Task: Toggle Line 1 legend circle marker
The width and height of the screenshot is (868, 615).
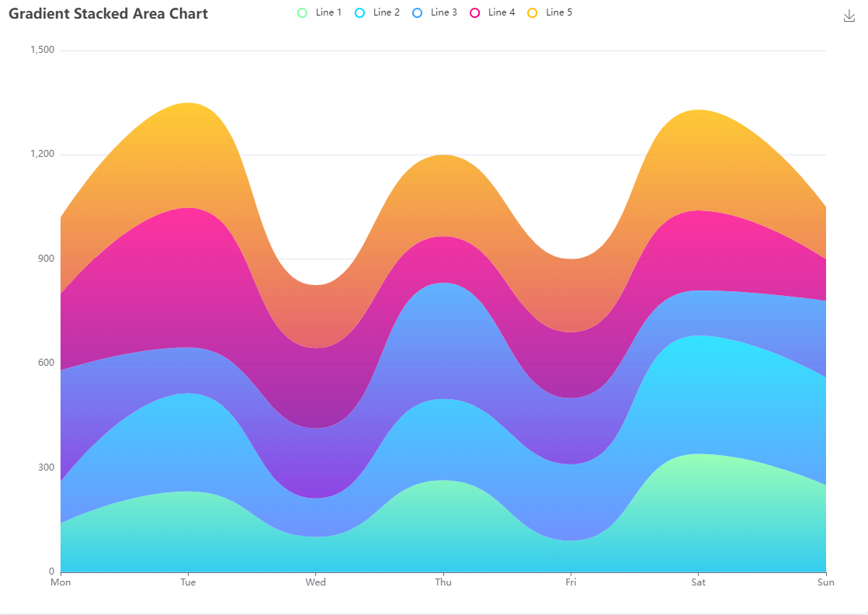Action: [302, 12]
